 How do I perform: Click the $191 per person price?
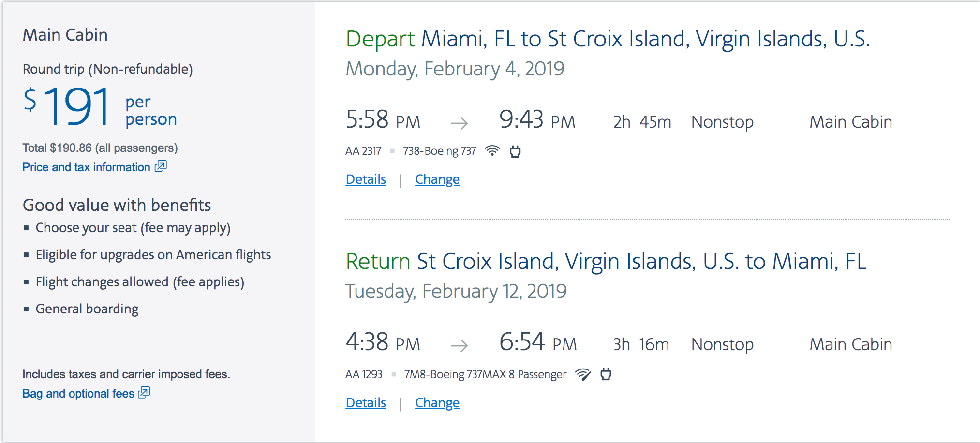77,106
